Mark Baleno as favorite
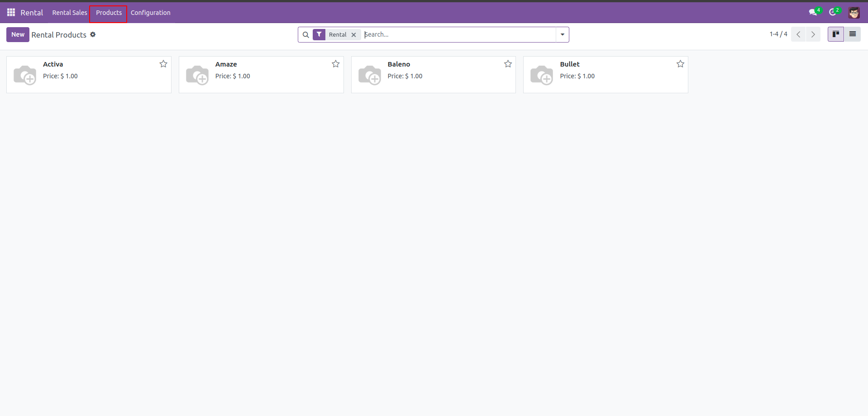 (x=508, y=64)
